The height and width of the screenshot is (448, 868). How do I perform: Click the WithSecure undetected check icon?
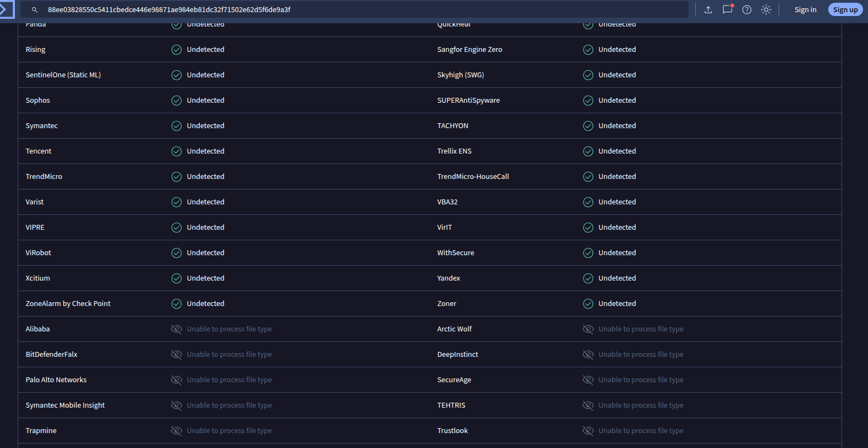pyautogui.click(x=588, y=253)
